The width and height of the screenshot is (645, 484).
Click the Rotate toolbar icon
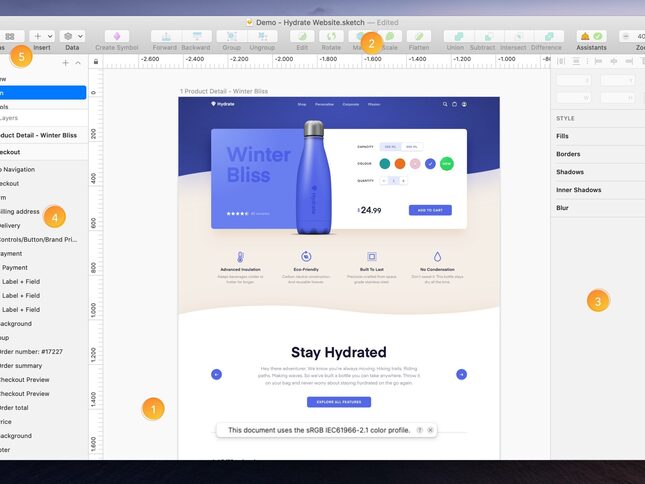point(331,37)
